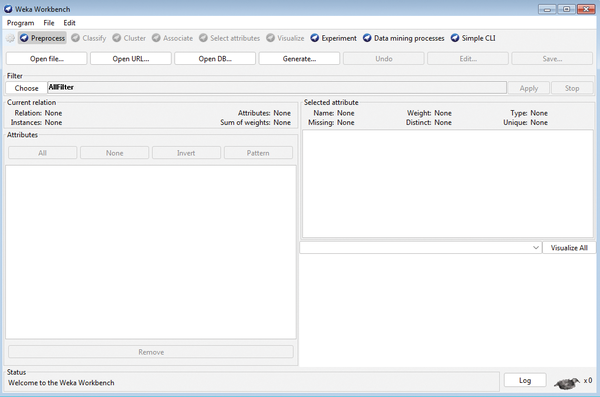Click the Welcome to the Weka Workbench status
Screen dimensions: 600x397
point(61,382)
